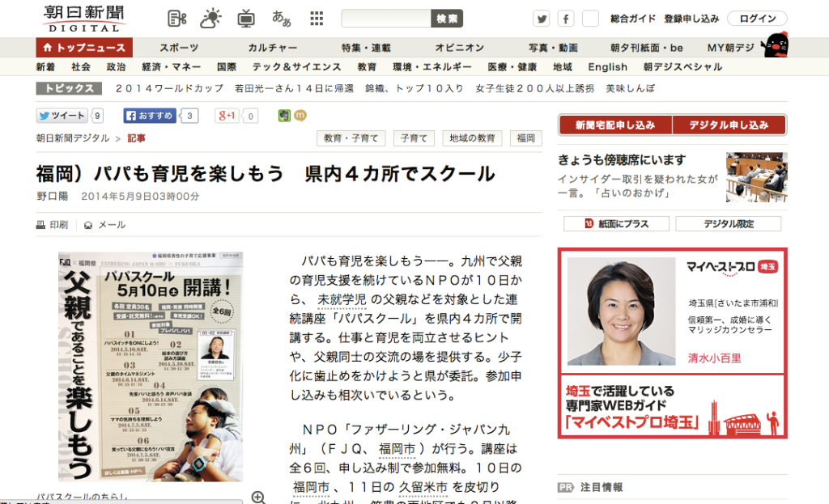
Task: Switch to the スポーツ tab
Action: (x=179, y=47)
